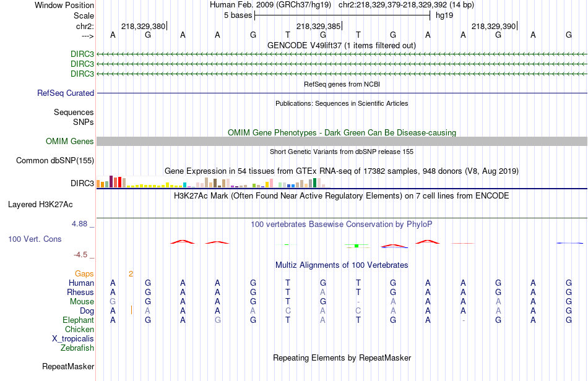Click position marker 218,329,390

coord(493,26)
